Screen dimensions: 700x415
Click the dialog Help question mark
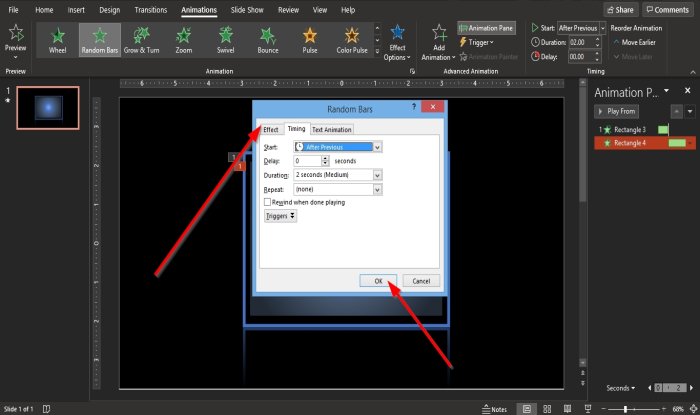[x=414, y=107]
